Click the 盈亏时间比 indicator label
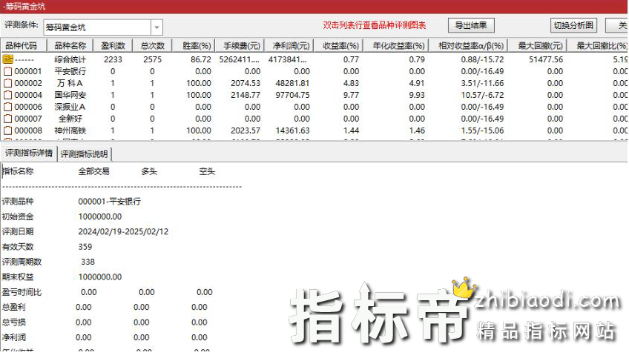The width and height of the screenshot is (629, 364). pyautogui.click(x=22, y=292)
